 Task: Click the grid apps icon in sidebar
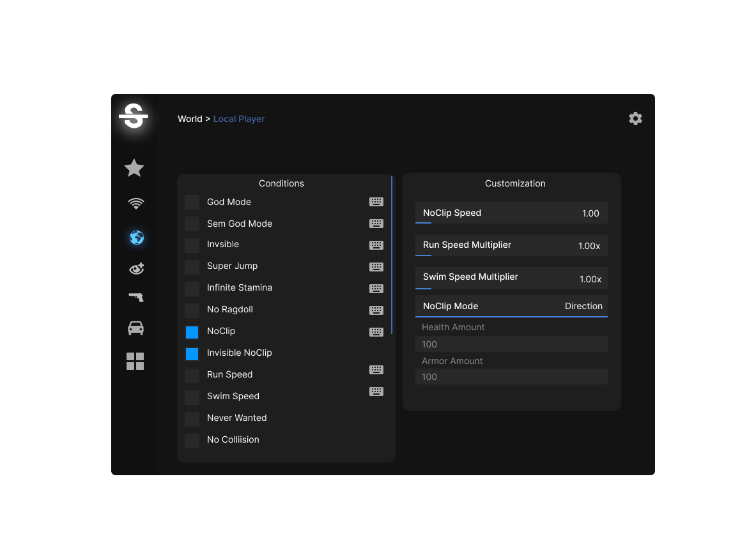coord(135,361)
